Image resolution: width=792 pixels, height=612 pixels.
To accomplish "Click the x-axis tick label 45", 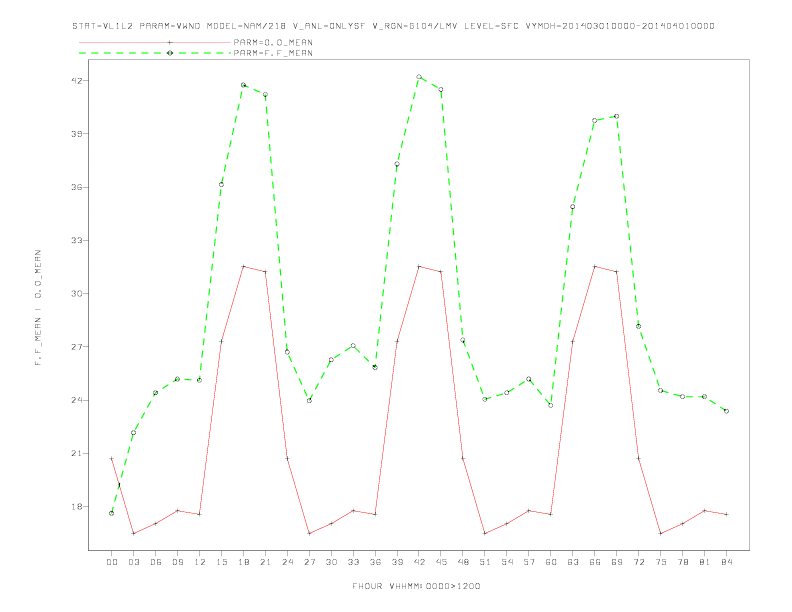I will [x=441, y=562].
